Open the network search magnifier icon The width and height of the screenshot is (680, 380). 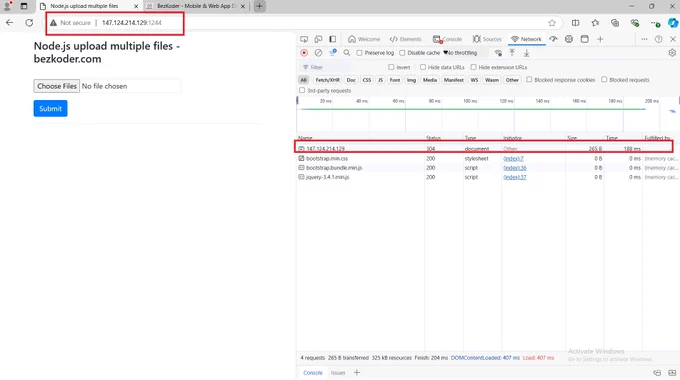[347, 52]
